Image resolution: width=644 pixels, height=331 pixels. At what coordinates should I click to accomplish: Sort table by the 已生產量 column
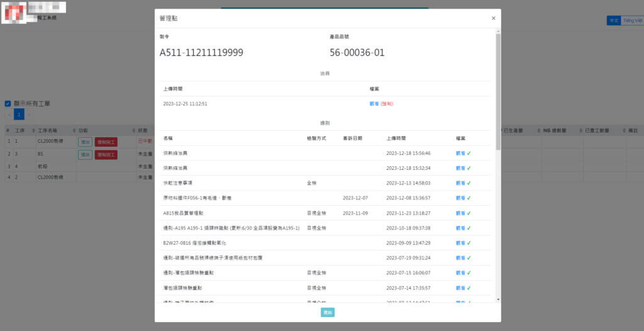pyautogui.click(x=517, y=130)
